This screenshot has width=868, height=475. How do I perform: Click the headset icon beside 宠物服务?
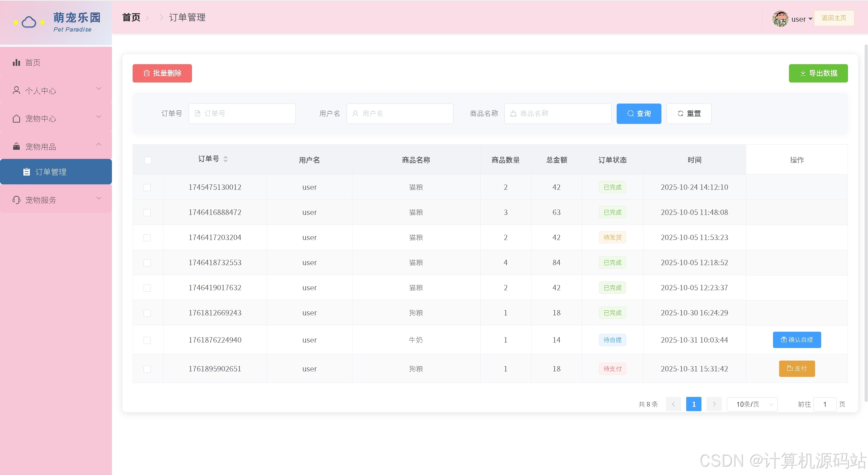[x=16, y=200]
